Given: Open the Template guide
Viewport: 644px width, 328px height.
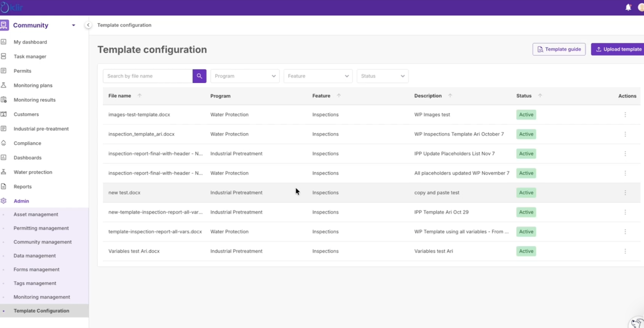Looking at the screenshot, I should click(559, 49).
